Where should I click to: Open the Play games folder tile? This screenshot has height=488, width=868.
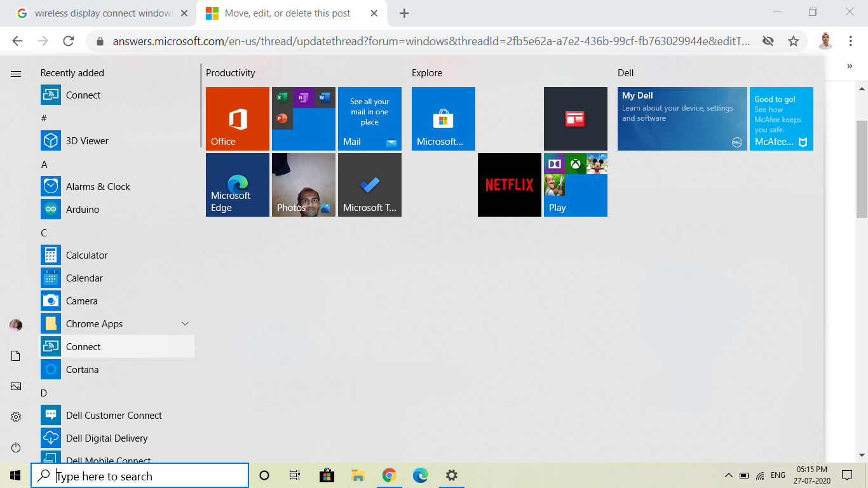[x=576, y=185]
